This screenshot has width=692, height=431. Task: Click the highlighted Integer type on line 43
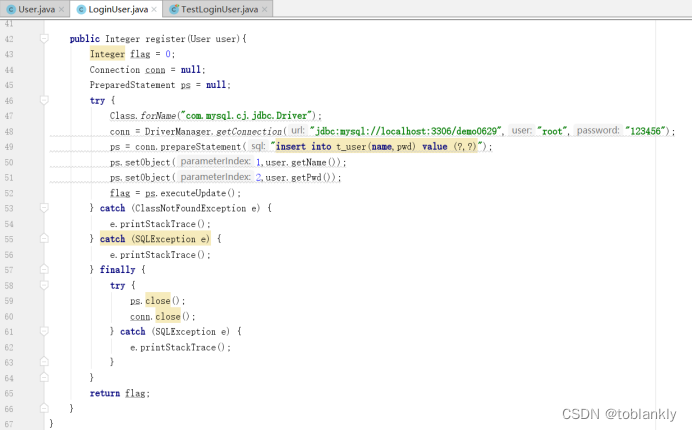[107, 54]
